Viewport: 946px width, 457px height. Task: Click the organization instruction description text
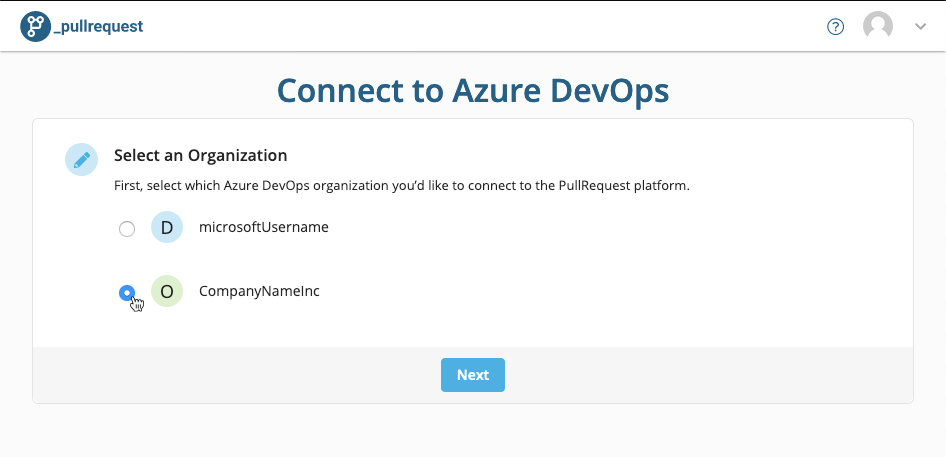tap(402, 186)
